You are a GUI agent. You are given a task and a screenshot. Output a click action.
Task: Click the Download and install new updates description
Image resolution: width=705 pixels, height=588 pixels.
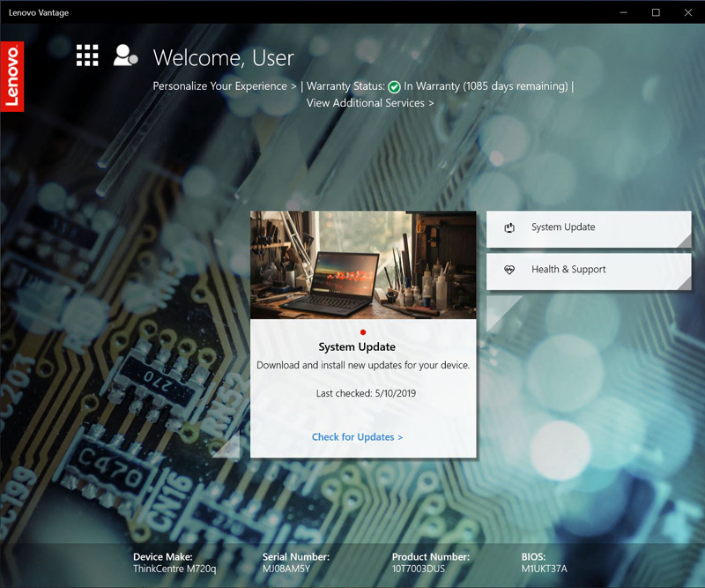363,365
